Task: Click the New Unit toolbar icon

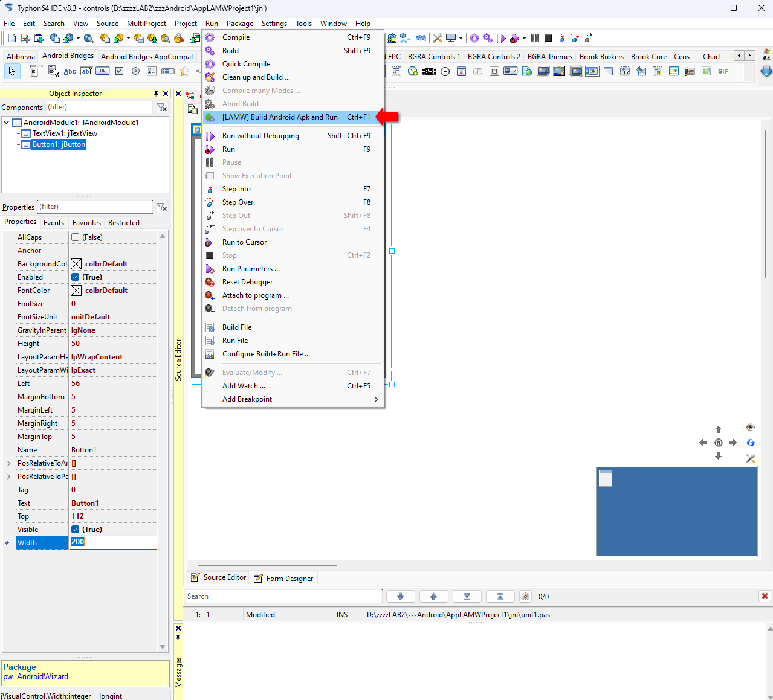Action: click(25, 38)
